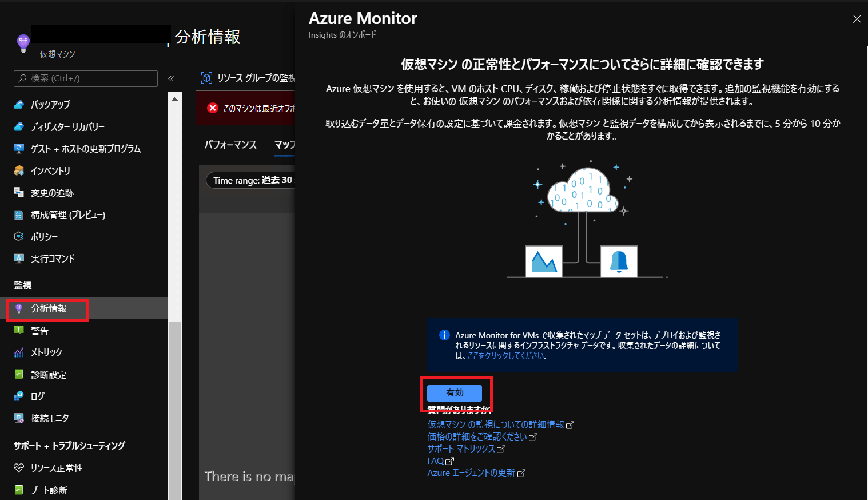Image resolution: width=868 pixels, height=500 pixels.
Task: Switch to the パフォーマンス tab
Action: click(230, 145)
